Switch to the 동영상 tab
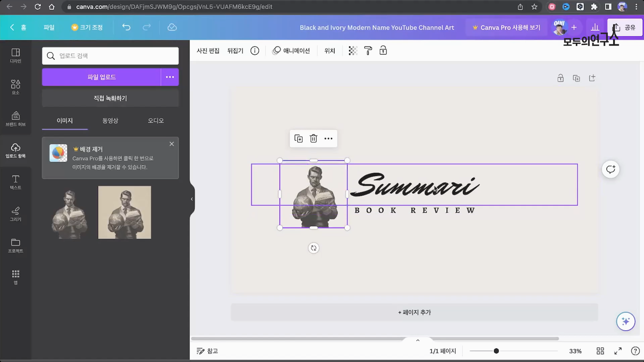This screenshot has height=362, width=644. click(110, 120)
